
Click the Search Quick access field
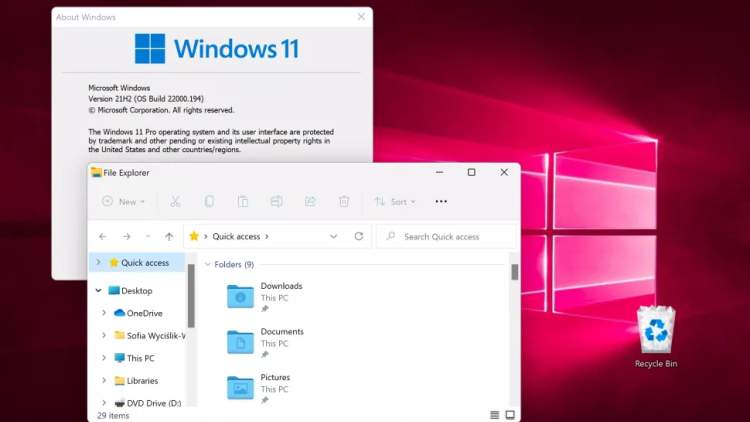(x=447, y=236)
